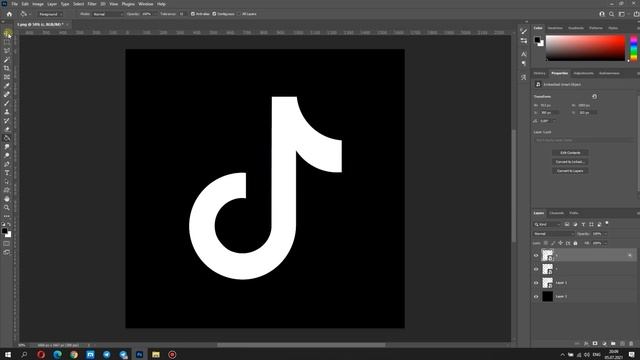The height and width of the screenshot is (360, 640).
Task: Hide the second layer from top
Action: pyautogui.click(x=536, y=269)
